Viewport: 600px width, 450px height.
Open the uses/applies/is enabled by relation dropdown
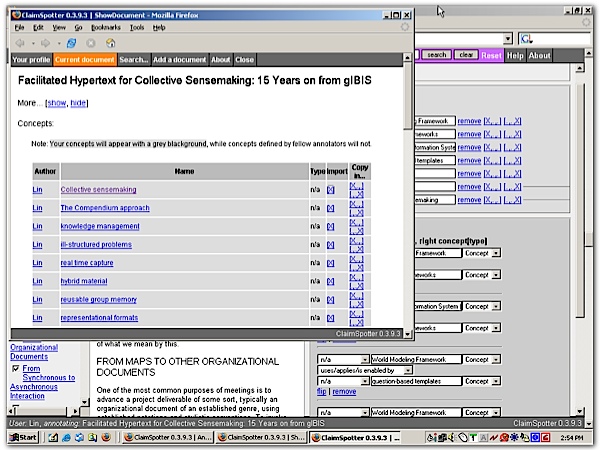tap(408, 370)
